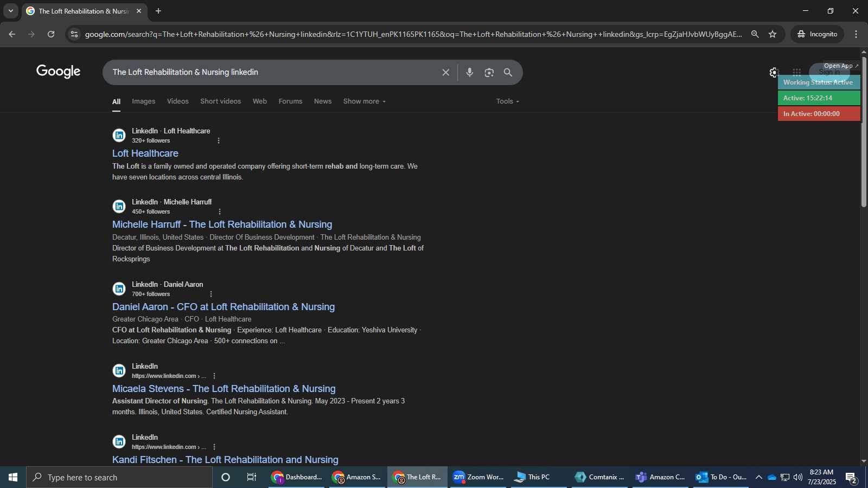Switch to Images results tab
The image size is (868, 488).
tap(143, 101)
